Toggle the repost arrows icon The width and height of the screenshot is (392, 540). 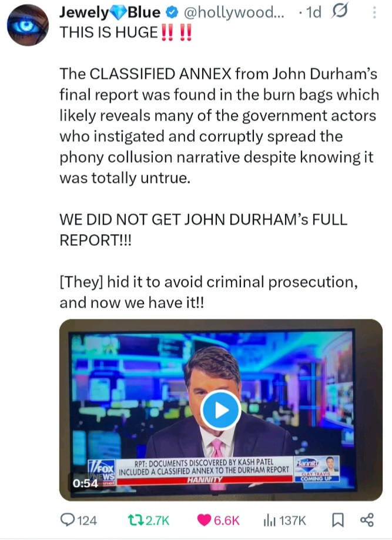(x=135, y=520)
